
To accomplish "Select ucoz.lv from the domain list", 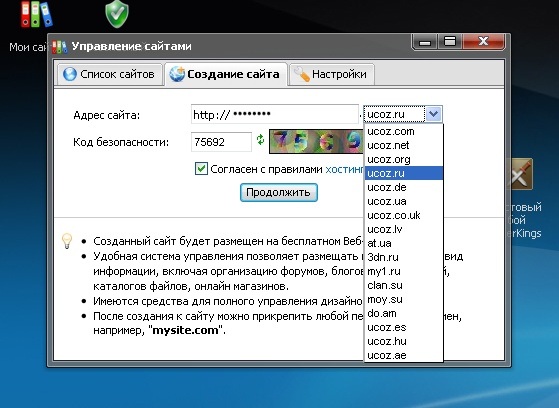I will pos(404,229).
